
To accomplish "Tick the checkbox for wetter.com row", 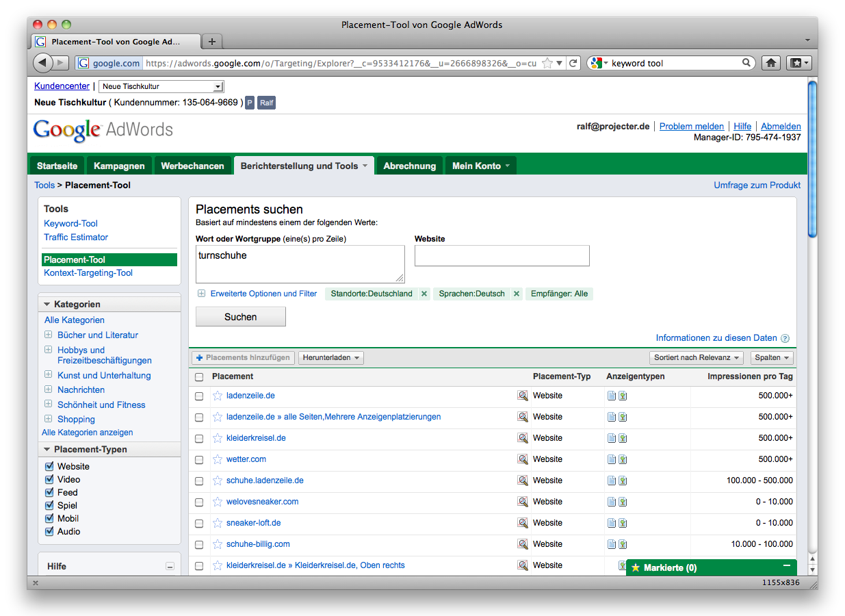I will click(x=199, y=460).
